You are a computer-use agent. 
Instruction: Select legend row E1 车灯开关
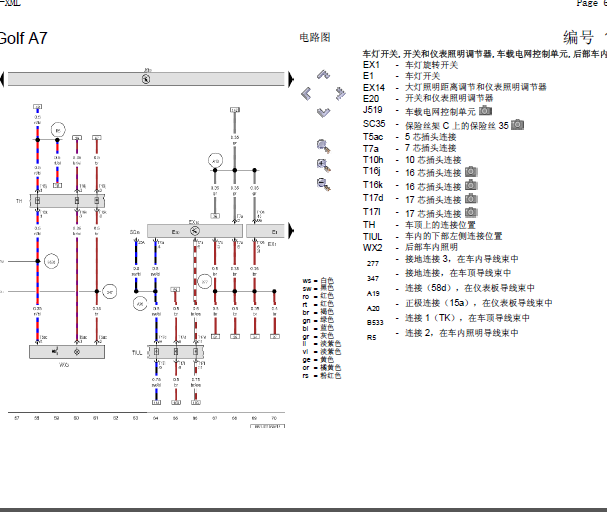pyautogui.click(x=401, y=76)
